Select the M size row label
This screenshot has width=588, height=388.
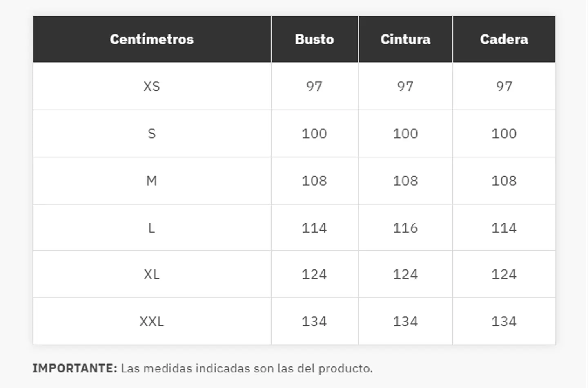[x=151, y=181]
